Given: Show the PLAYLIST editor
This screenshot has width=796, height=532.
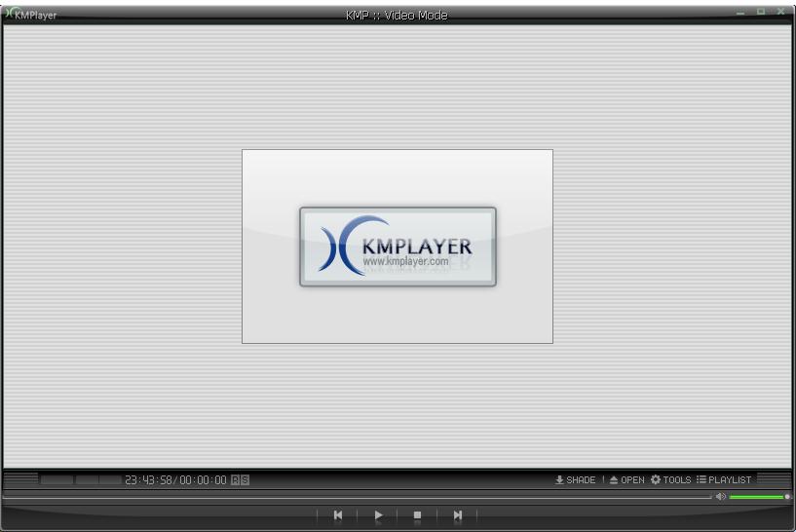Looking at the screenshot, I should point(723,479).
